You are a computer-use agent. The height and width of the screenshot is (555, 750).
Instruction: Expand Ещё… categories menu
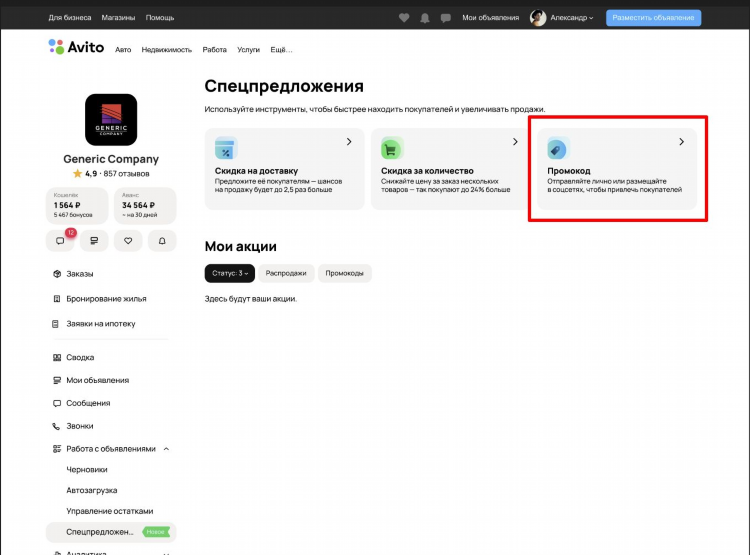coord(281,50)
